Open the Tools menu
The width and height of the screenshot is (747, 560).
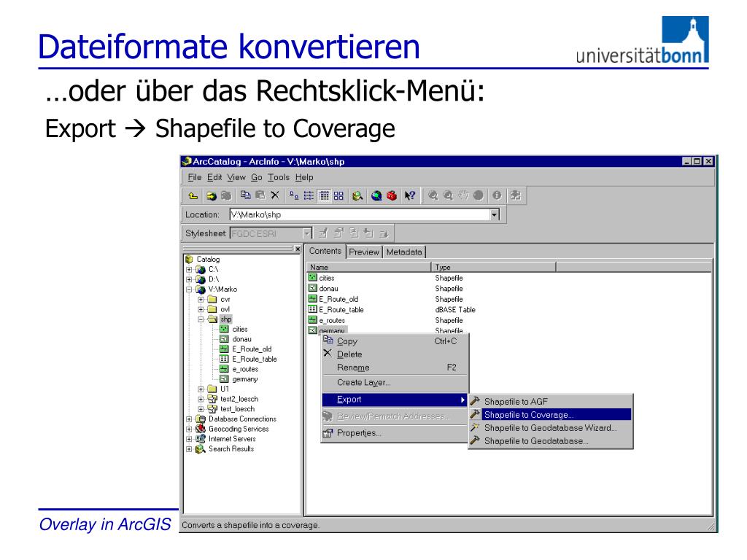(279, 178)
